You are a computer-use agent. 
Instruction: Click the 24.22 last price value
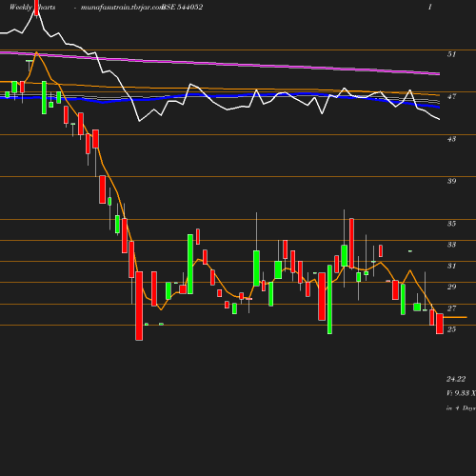click(456, 379)
